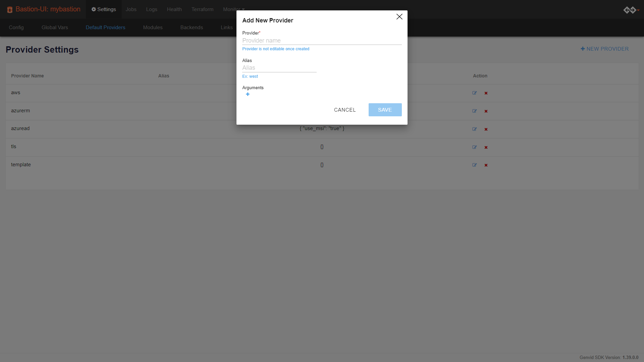Click the delete icon for azurerm provider
The width and height of the screenshot is (644, 362).
486,111
